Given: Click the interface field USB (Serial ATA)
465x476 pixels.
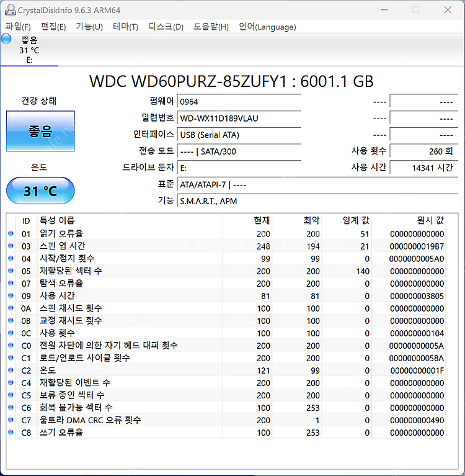Looking at the screenshot, I should click(x=239, y=135).
